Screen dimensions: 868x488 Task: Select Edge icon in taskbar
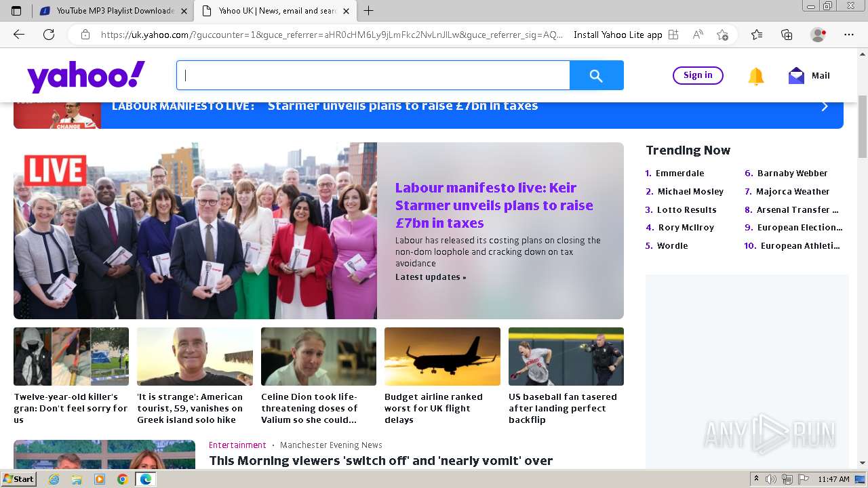coord(146,479)
